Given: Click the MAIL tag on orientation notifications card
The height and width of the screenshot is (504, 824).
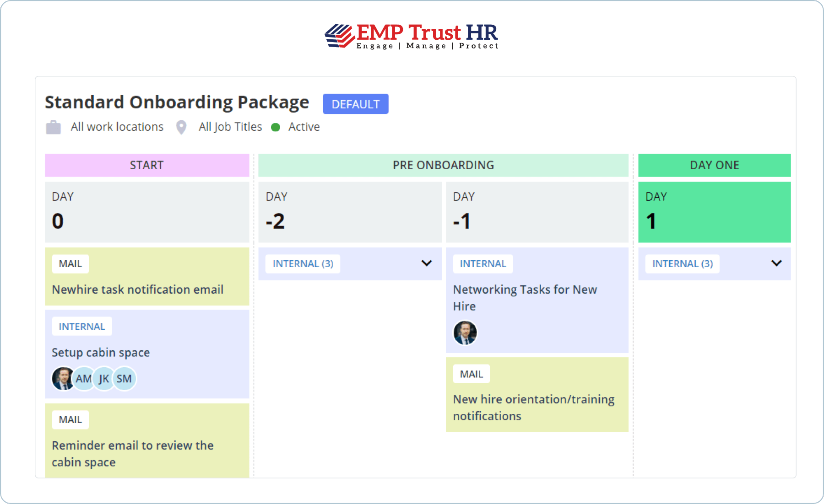Looking at the screenshot, I should click(471, 374).
